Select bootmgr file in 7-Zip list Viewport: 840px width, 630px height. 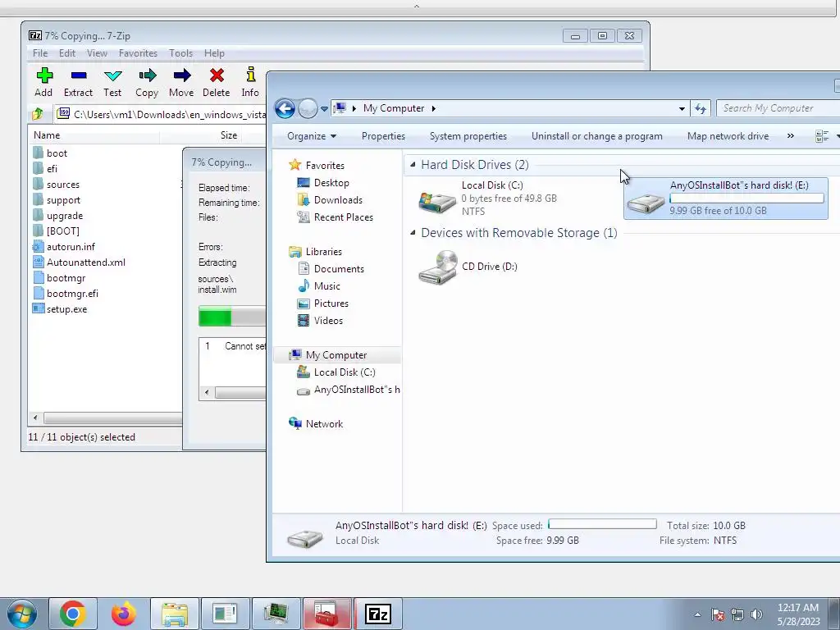point(59,278)
